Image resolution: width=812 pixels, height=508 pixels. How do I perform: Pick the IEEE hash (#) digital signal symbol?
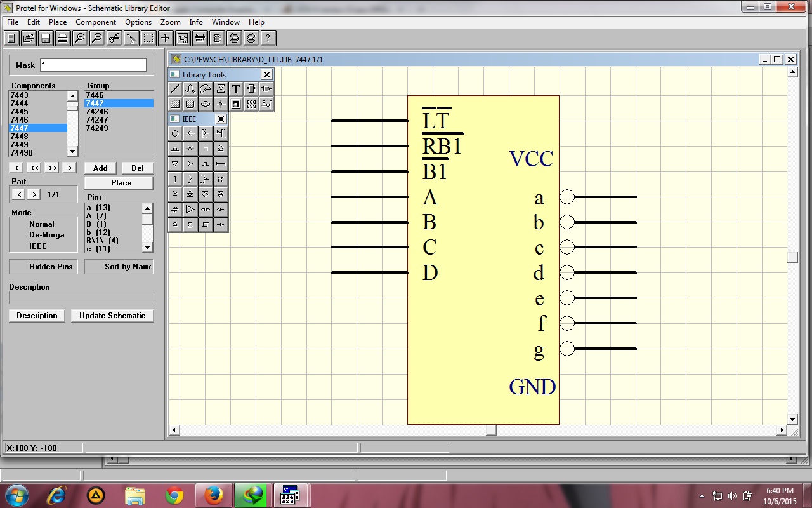175,210
